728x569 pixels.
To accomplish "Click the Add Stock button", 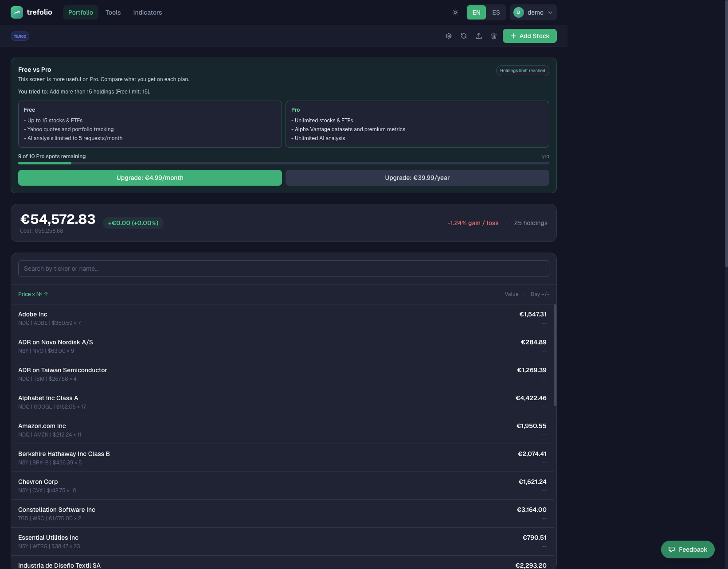I will pos(529,36).
